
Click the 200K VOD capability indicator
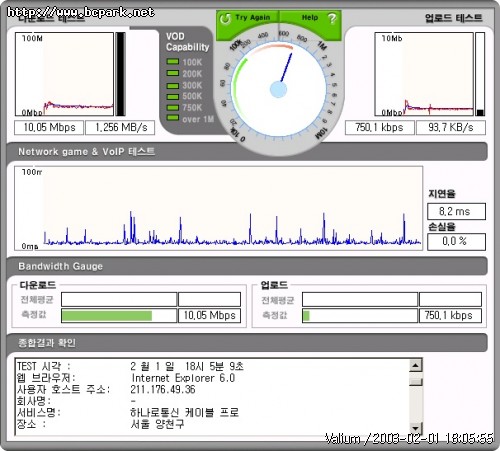click(173, 73)
